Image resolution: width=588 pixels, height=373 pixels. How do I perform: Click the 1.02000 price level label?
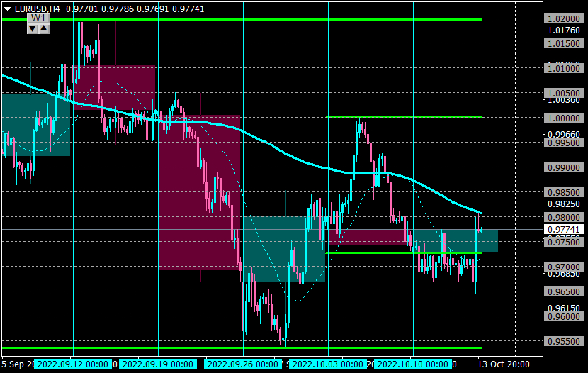point(564,18)
